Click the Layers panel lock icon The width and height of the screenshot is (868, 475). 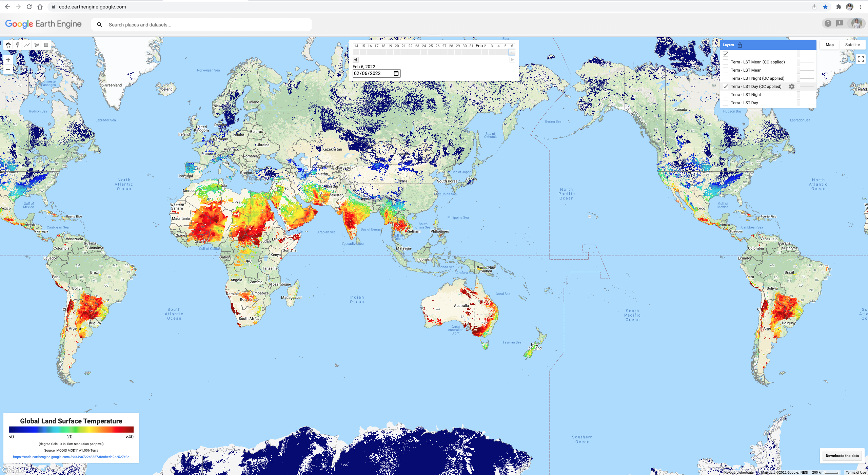[x=740, y=45]
